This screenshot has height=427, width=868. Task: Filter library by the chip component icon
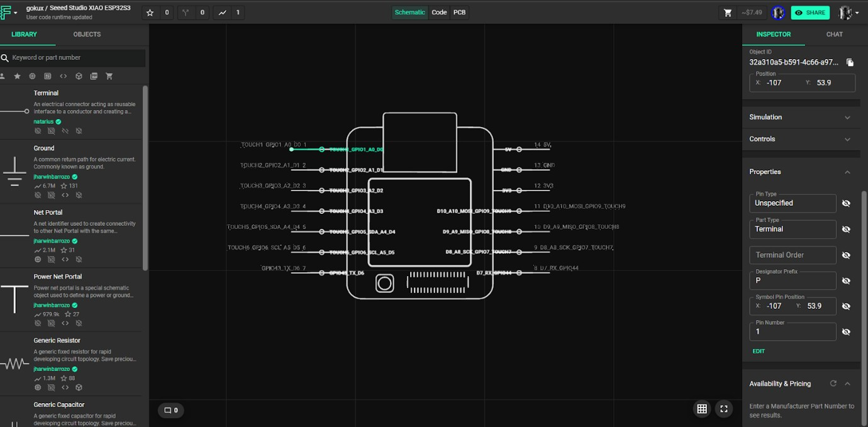[x=33, y=76]
